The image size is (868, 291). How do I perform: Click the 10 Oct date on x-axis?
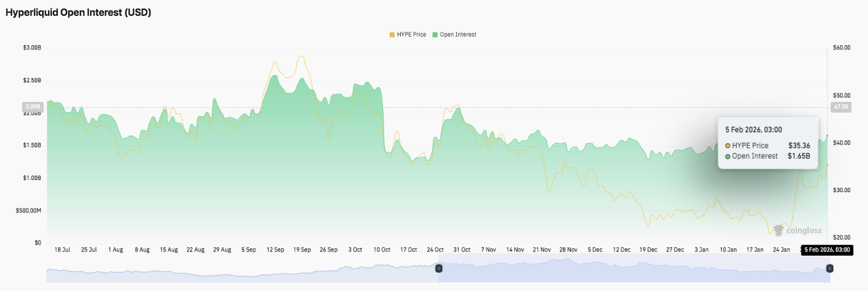point(382,250)
